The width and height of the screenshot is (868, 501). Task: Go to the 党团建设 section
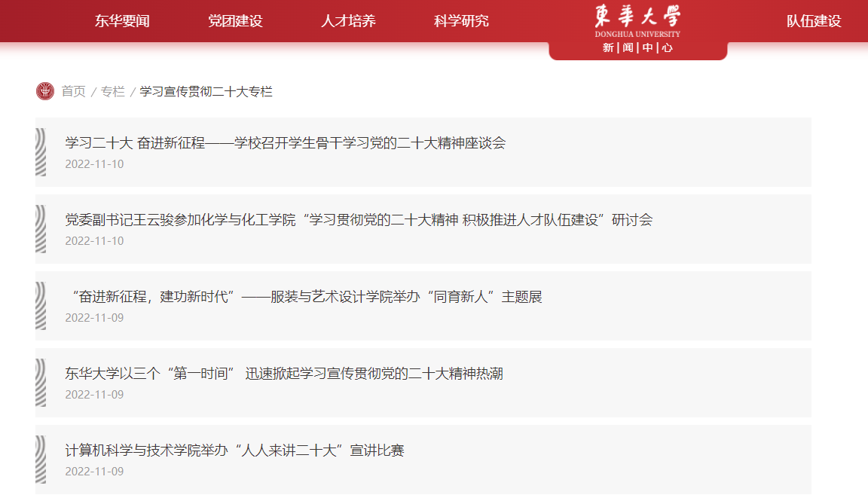[x=235, y=21]
